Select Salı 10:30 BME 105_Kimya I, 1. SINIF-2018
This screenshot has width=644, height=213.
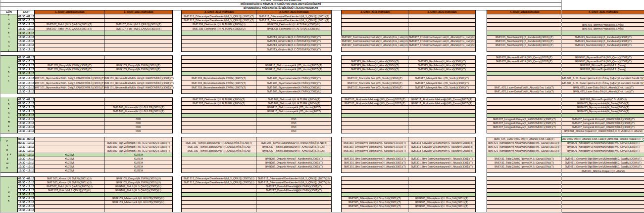click(69, 65)
